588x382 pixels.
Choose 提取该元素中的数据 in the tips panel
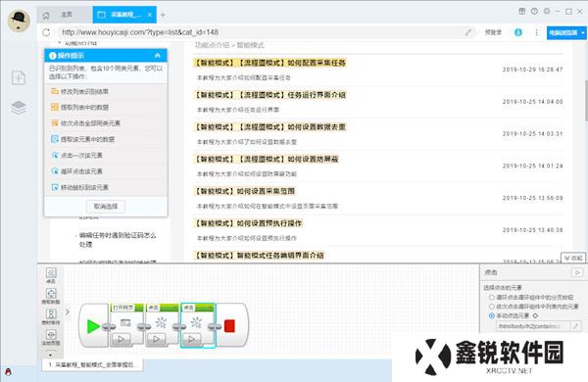pos(106,139)
